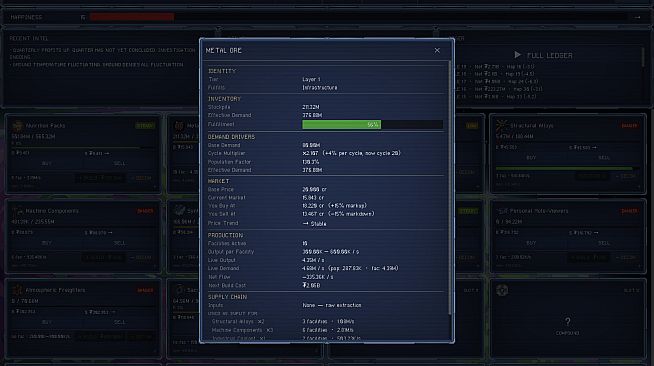Screen dimensions: 654x366
Task: Click the Inventory section heading
Action: tap(224, 99)
